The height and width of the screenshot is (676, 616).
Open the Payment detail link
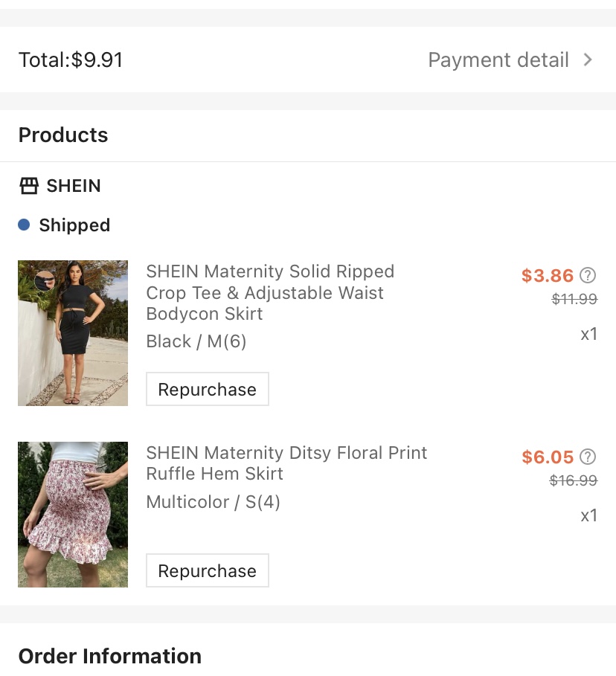coord(498,60)
